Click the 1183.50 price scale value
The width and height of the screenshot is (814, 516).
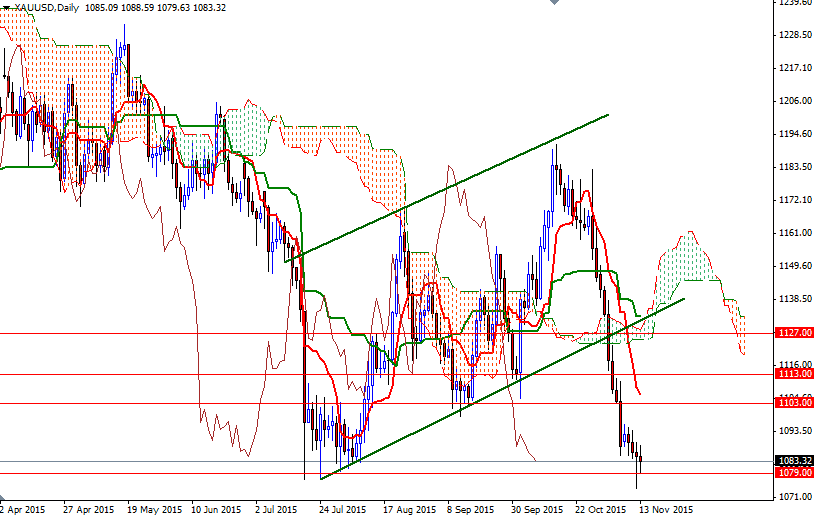[795, 167]
